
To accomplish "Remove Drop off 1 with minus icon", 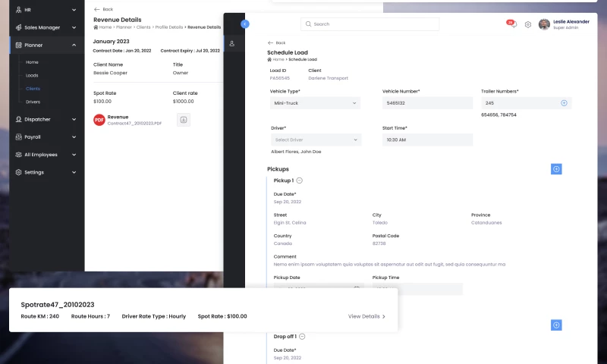I will pyautogui.click(x=302, y=336).
